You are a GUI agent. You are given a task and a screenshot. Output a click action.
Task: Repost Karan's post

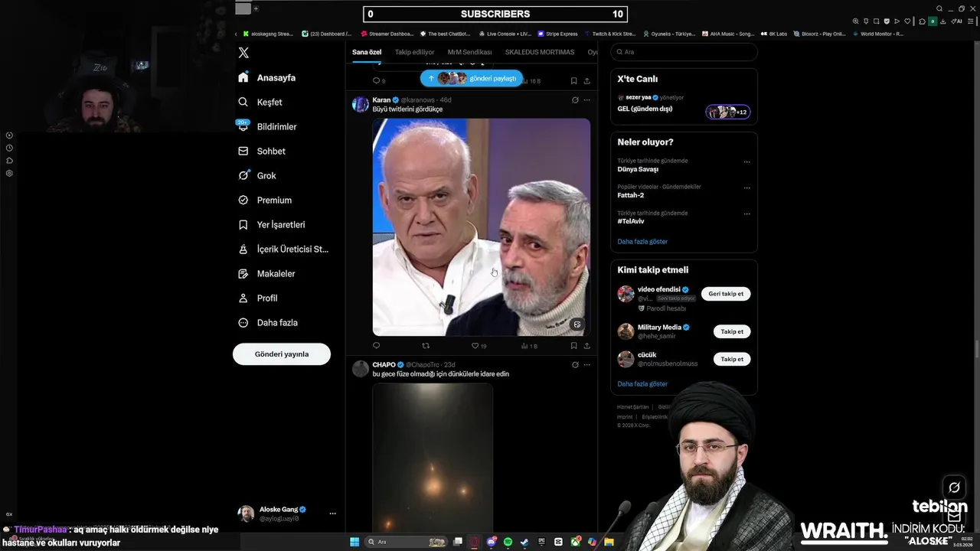pos(426,346)
